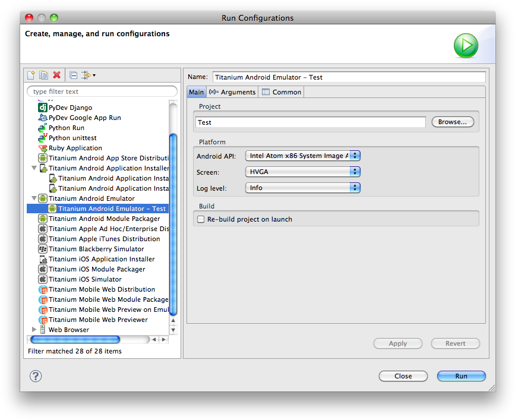Select the first Titanium Android Application Insta child item

(x=113, y=178)
